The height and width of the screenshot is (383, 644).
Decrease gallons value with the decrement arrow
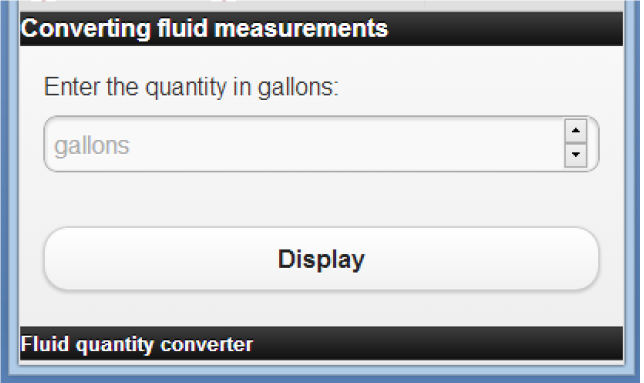[x=575, y=155]
